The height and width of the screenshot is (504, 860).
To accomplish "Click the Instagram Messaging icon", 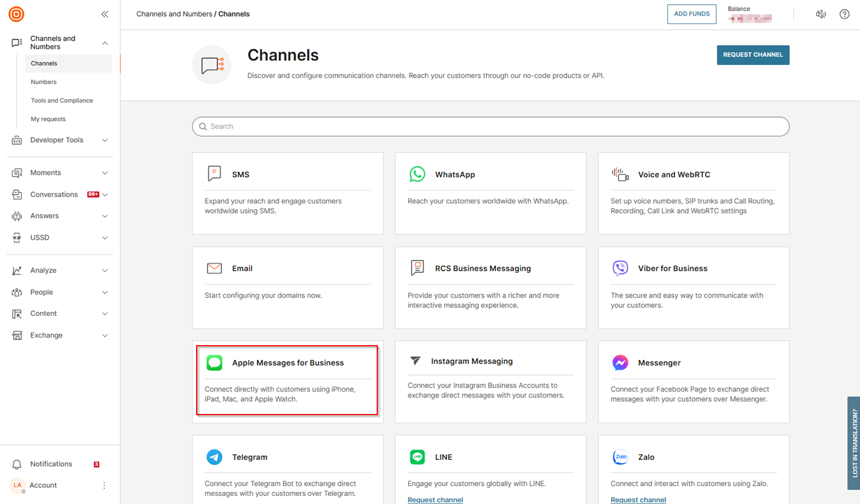I will point(416,361).
